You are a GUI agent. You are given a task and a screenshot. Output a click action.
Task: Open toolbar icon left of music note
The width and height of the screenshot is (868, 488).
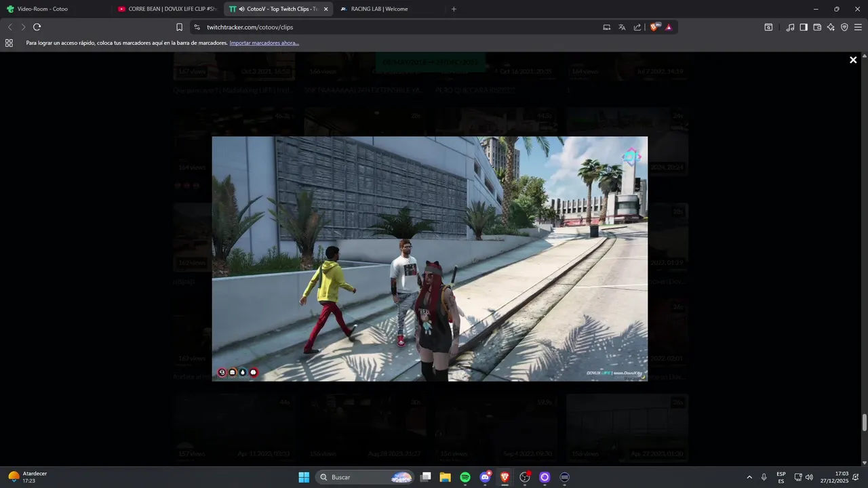[x=768, y=27]
